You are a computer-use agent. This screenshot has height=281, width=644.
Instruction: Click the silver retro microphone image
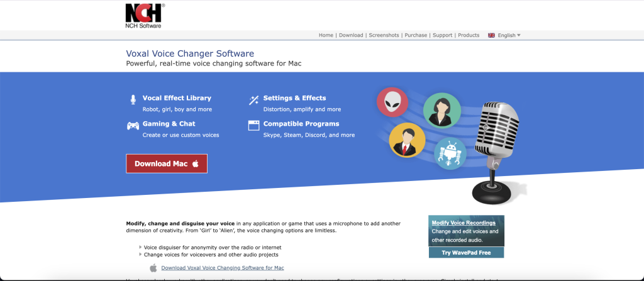tap(495, 152)
